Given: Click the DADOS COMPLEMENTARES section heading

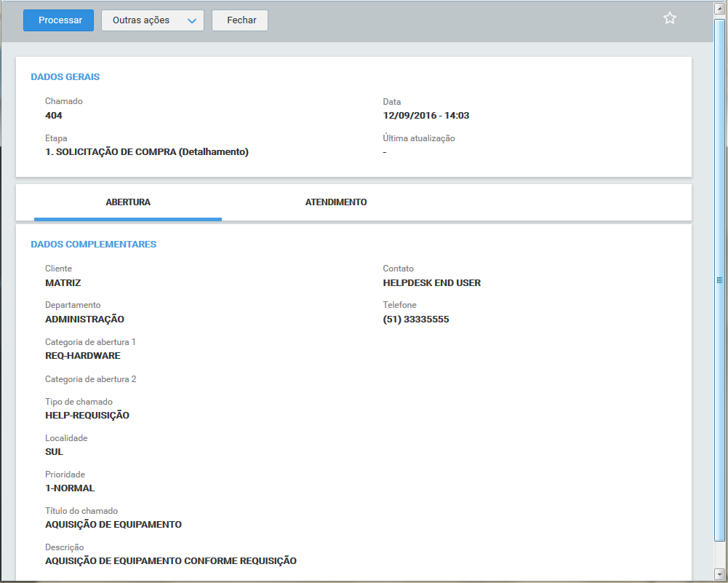Looking at the screenshot, I should point(93,245).
